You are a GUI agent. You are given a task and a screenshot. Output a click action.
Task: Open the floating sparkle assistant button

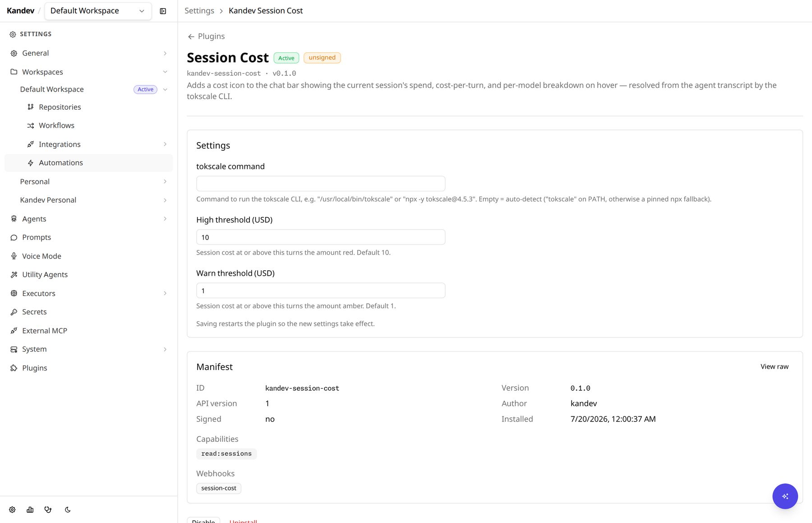pyautogui.click(x=785, y=496)
